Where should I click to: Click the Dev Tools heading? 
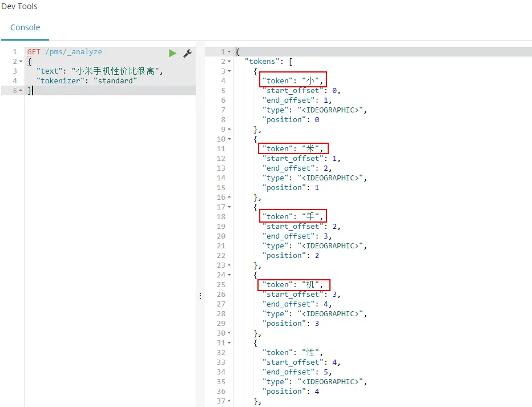coord(19,6)
